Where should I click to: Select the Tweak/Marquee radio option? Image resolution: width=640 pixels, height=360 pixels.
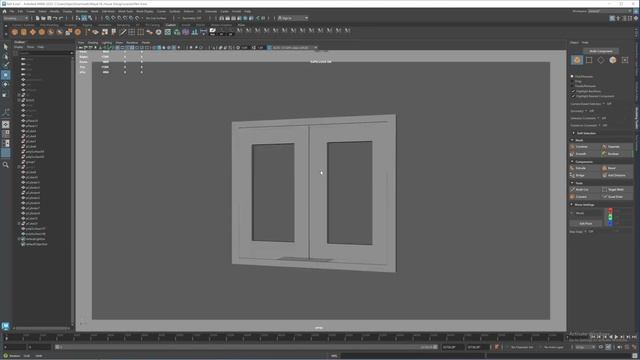tap(572, 86)
